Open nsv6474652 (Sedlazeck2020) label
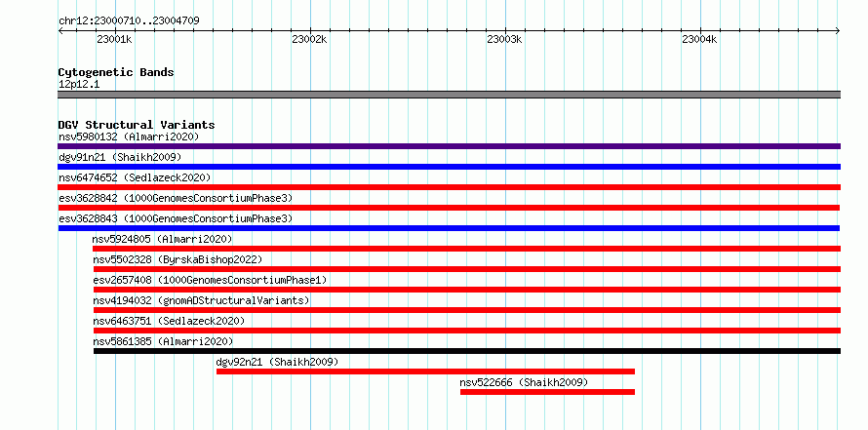868x430 pixels. [135, 177]
